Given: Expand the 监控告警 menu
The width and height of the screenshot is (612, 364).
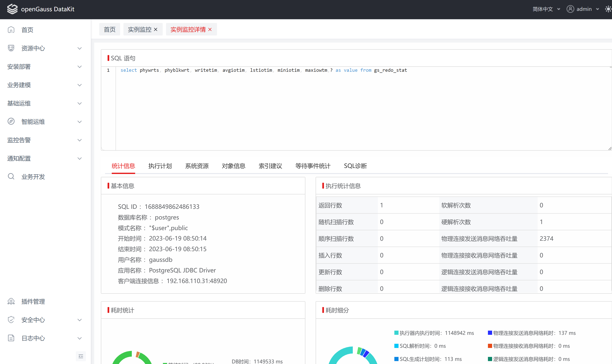Looking at the screenshot, I should (x=80, y=140).
